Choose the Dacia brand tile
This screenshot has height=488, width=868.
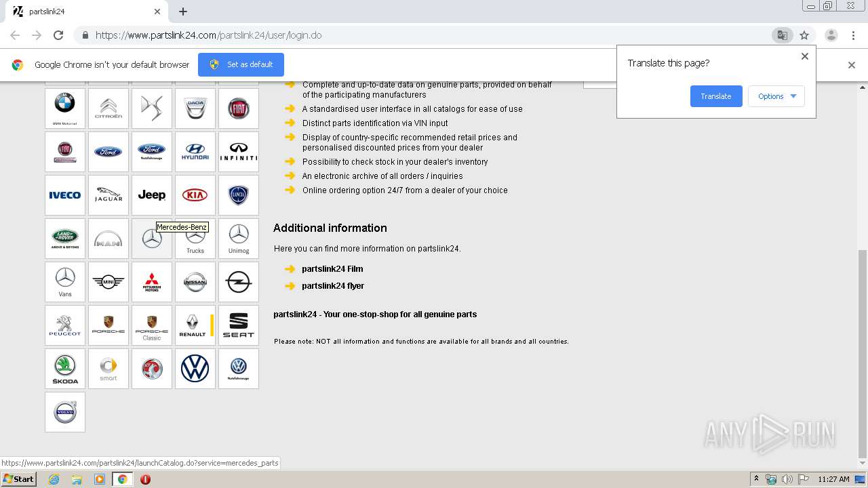coord(195,108)
